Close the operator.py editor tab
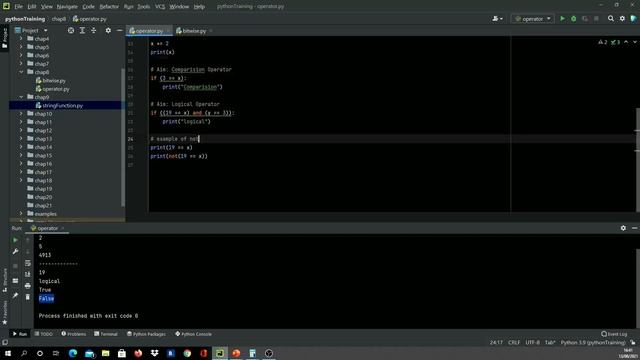The width and height of the screenshot is (640, 360). pos(168,31)
